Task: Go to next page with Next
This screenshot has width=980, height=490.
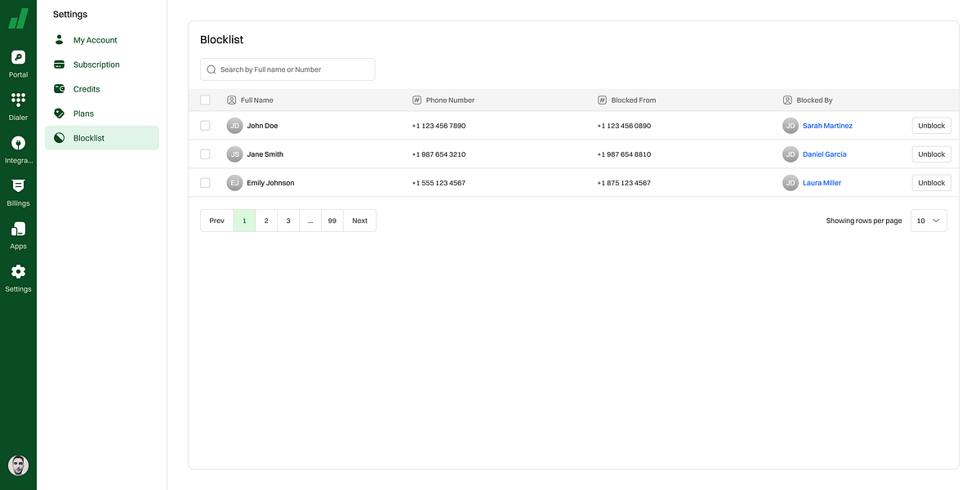Action: tap(359, 220)
